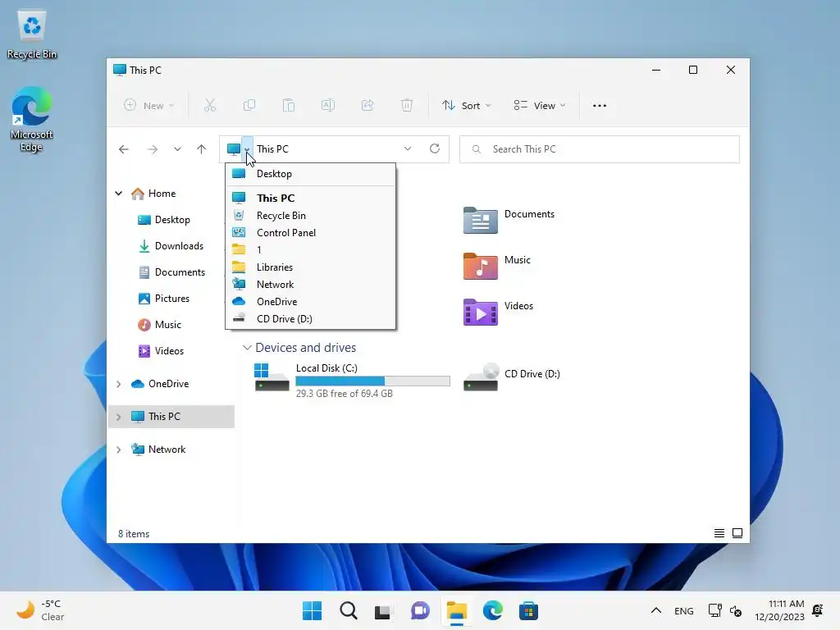Go forward with the right arrow
This screenshot has width=840, height=630.
153,149
